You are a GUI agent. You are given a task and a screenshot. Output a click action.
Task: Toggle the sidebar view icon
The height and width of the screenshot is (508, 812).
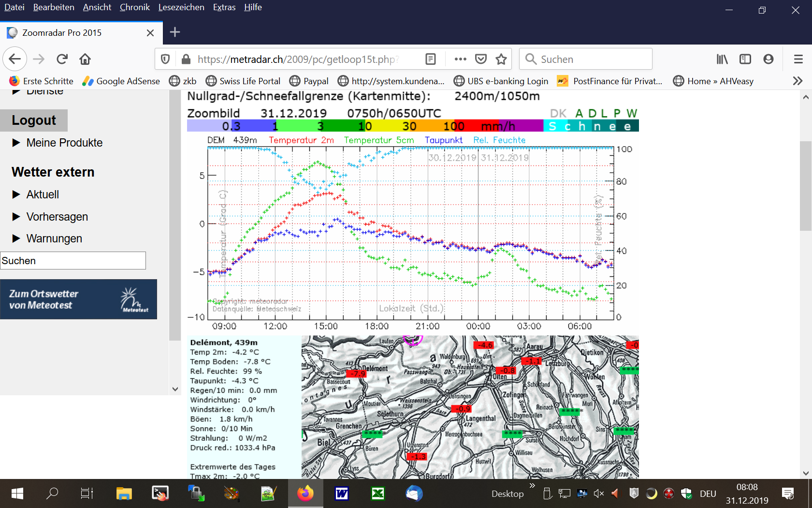click(745, 59)
